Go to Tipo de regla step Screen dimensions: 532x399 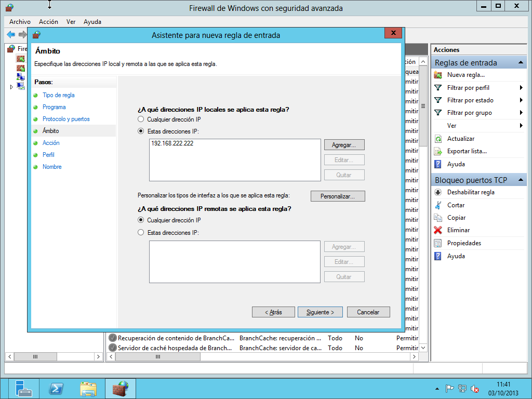[58, 95]
